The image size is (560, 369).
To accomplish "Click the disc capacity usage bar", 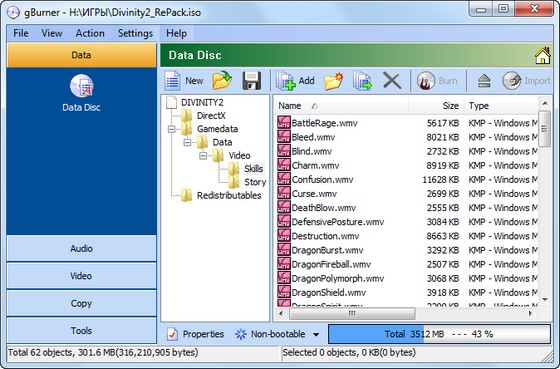I will point(439,334).
